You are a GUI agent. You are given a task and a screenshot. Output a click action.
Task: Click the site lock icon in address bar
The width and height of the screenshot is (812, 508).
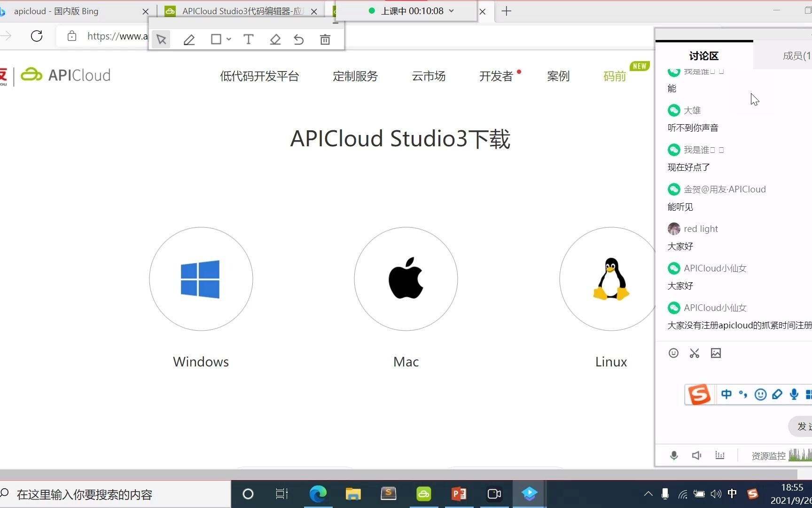coord(72,36)
